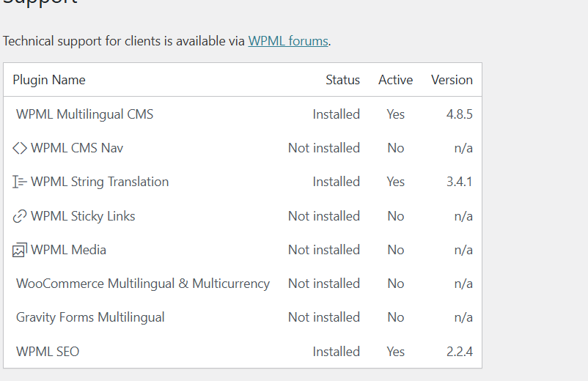This screenshot has width=588, height=381.
Task: Click the WPML String Translation text icon
Action: (20, 182)
